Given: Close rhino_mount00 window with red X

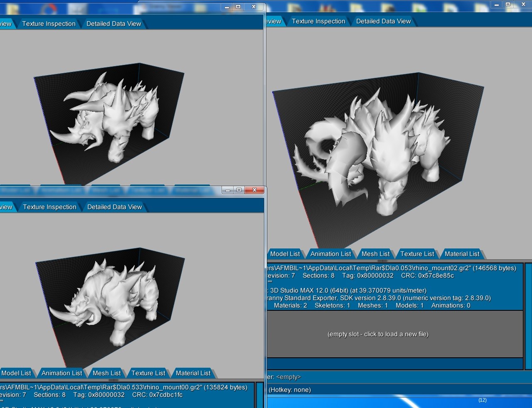Looking at the screenshot, I should tap(254, 190).
